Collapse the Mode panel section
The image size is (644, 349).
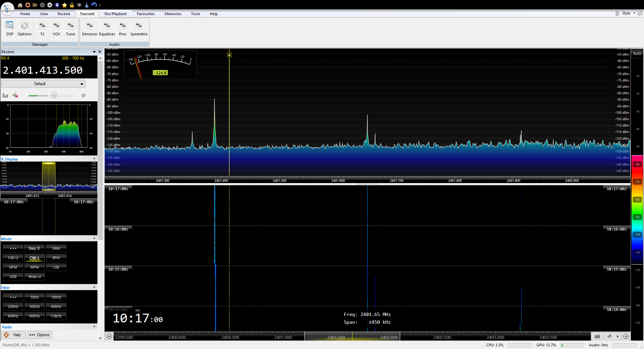pyautogui.click(x=94, y=239)
